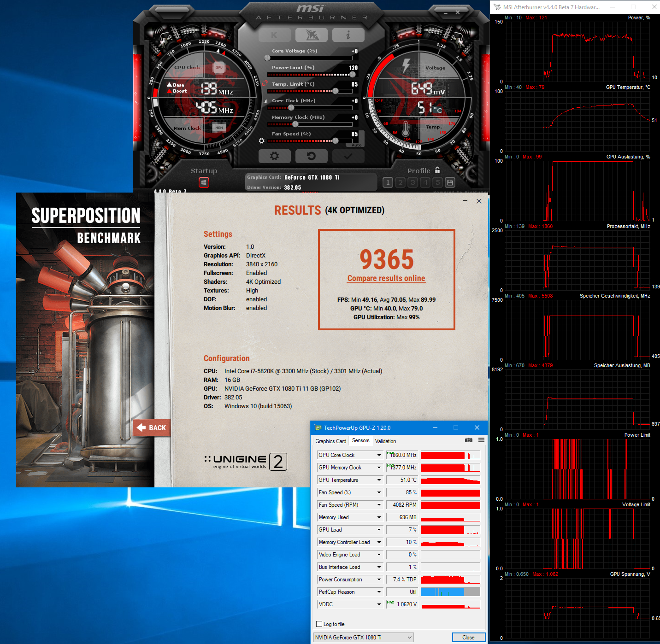The image size is (660, 644).
Task: Click the Power, % graph in hardware monitor
Action: [577, 52]
